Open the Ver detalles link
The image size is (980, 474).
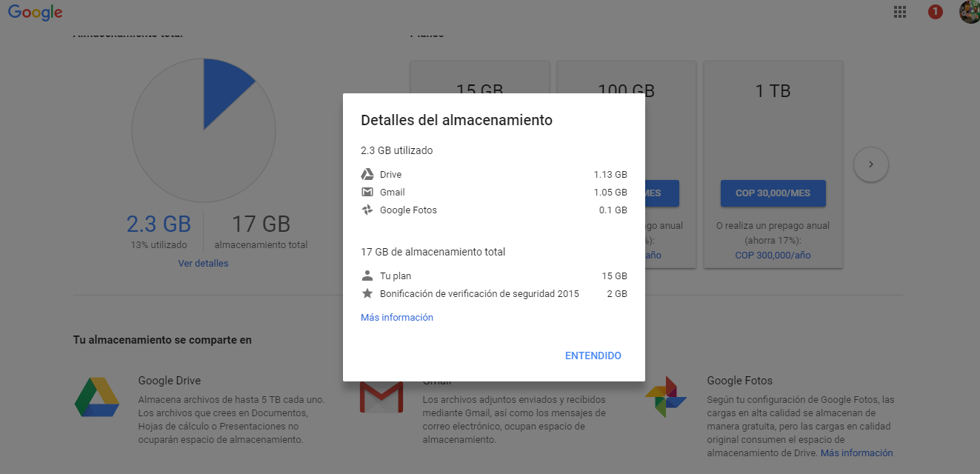click(x=203, y=263)
